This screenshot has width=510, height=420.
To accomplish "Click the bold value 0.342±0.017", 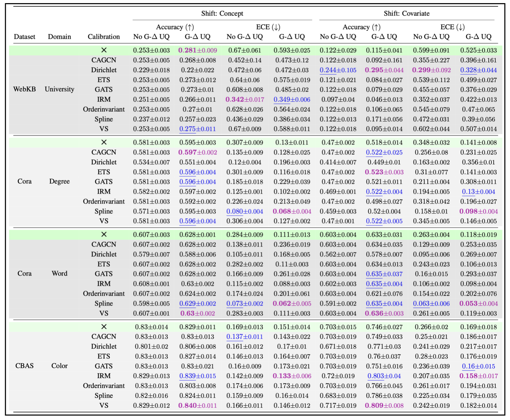I will [x=245, y=99].
